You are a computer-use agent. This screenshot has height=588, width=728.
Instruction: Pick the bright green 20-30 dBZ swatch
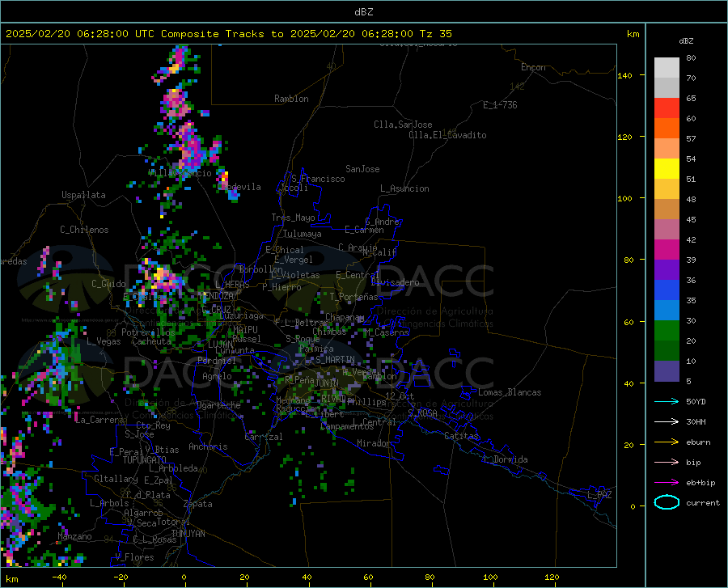tap(667, 331)
